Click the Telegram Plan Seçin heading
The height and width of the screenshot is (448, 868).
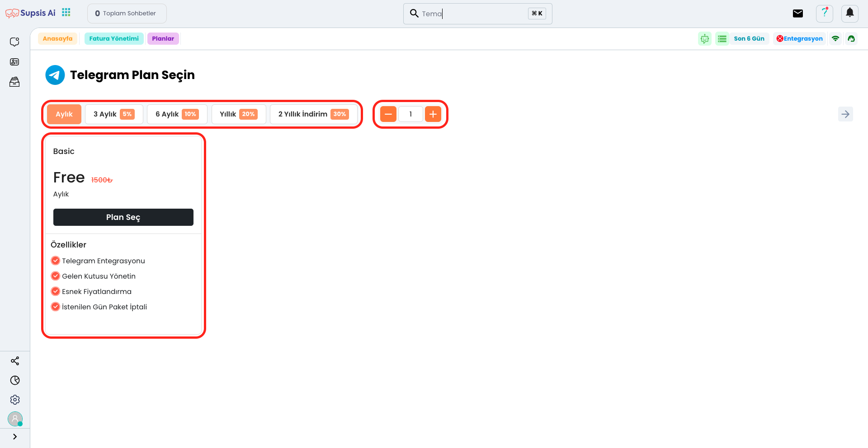click(x=132, y=75)
